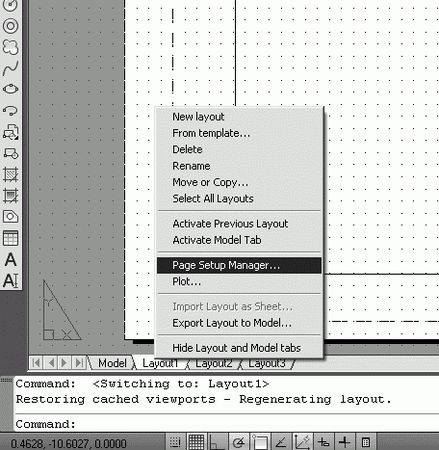Select the Spline curve tool
The image size is (439, 450).
10,68
